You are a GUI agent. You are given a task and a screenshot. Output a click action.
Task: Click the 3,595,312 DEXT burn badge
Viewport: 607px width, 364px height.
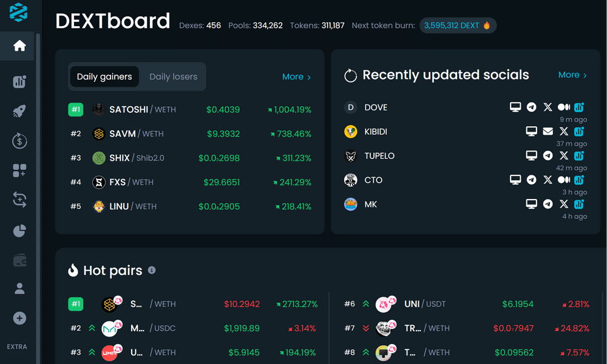click(x=458, y=25)
